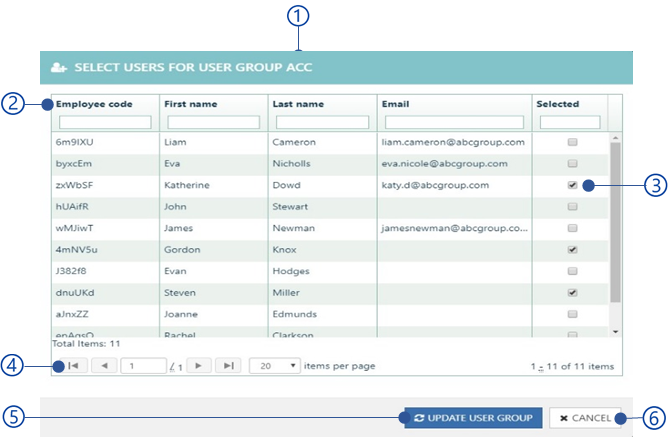The height and width of the screenshot is (437, 668).
Task: Tick the checkbox for Joanne Edmunds
Action: pyautogui.click(x=572, y=314)
